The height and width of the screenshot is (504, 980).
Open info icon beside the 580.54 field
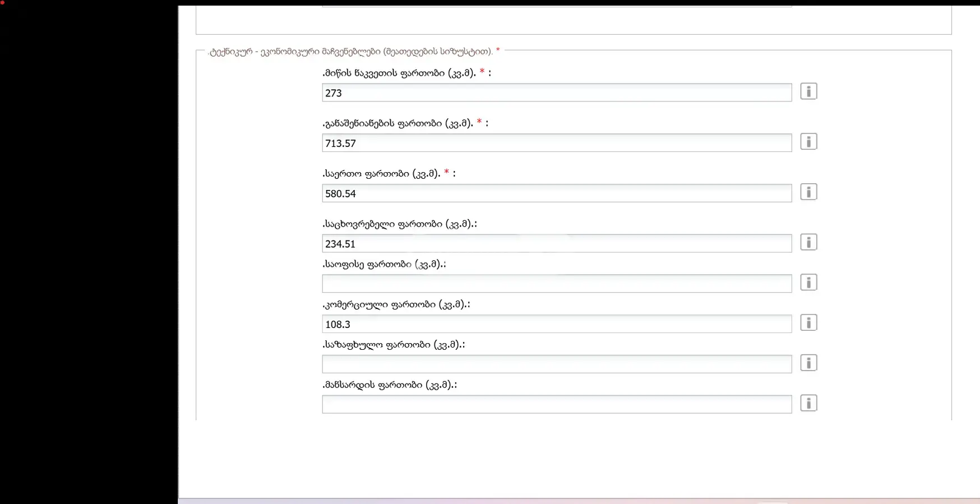pyautogui.click(x=808, y=192)
